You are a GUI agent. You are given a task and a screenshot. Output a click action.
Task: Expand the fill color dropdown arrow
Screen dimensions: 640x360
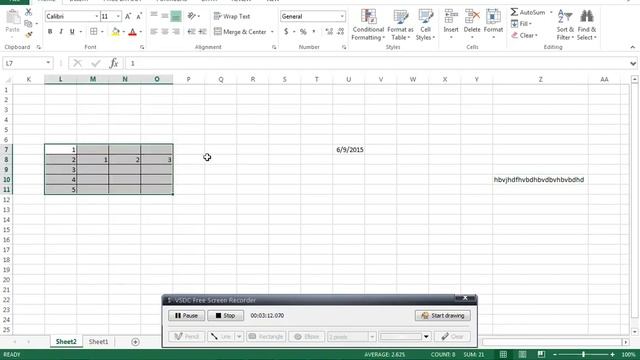click(x=123, y=31)
